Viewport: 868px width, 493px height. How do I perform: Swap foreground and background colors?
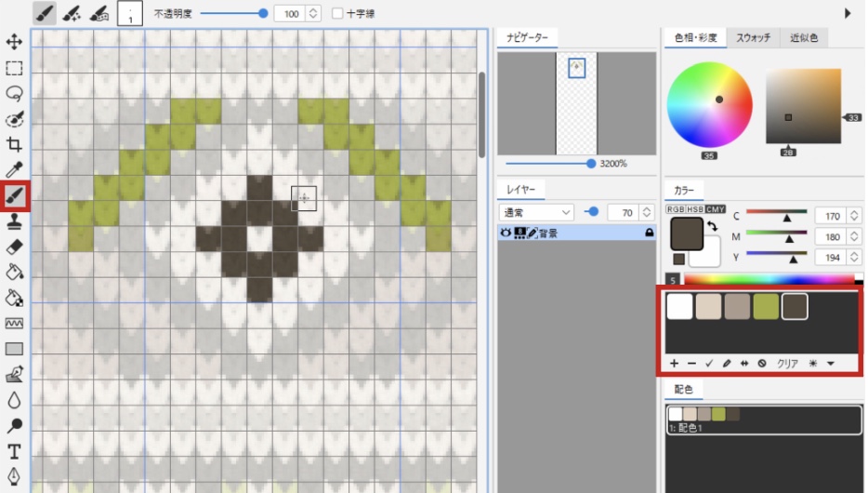(713, 225)
